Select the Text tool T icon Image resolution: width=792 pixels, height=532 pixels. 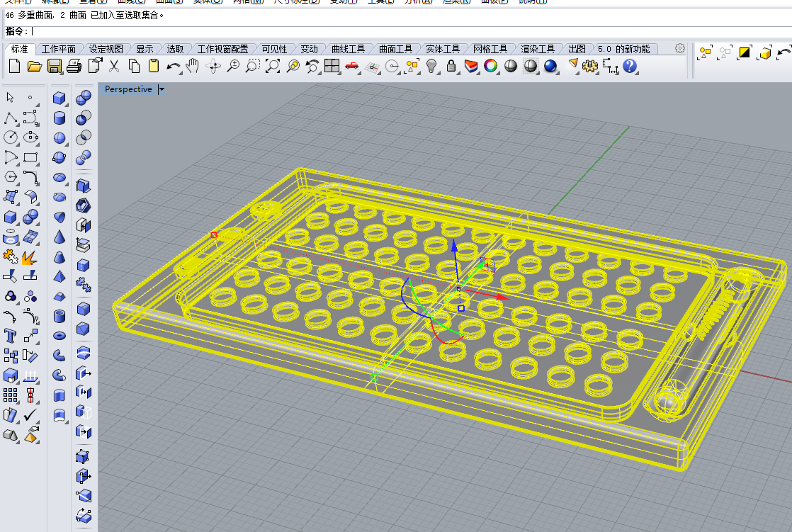[10, 336]
